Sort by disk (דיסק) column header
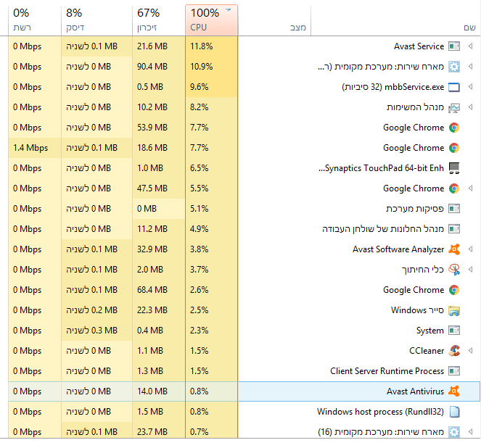 pos(96,20)
